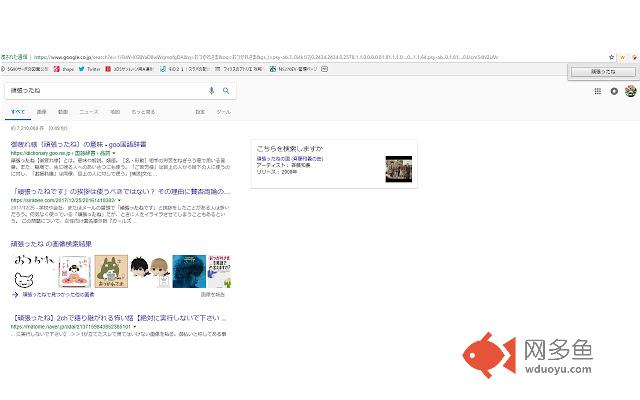Switch to the 画像 images tab
This screenshot has height=400, width=640.
click(41, 112)
